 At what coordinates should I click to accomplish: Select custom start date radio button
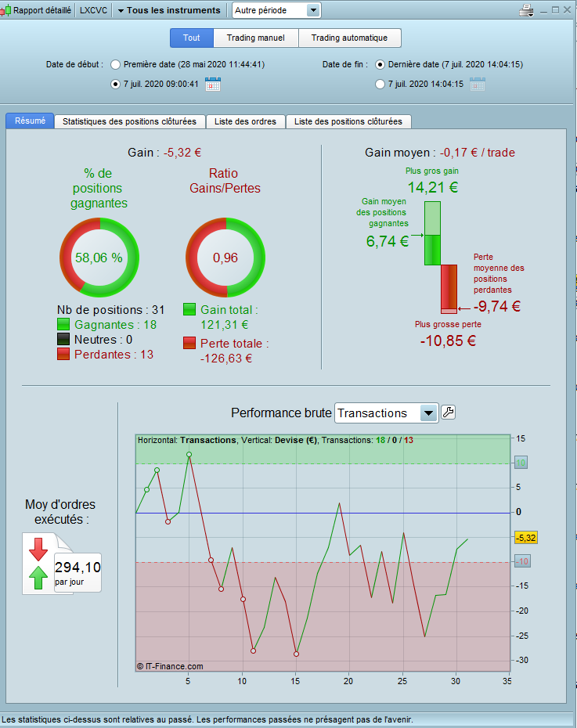pyautogui.click(x=116, y=84)
